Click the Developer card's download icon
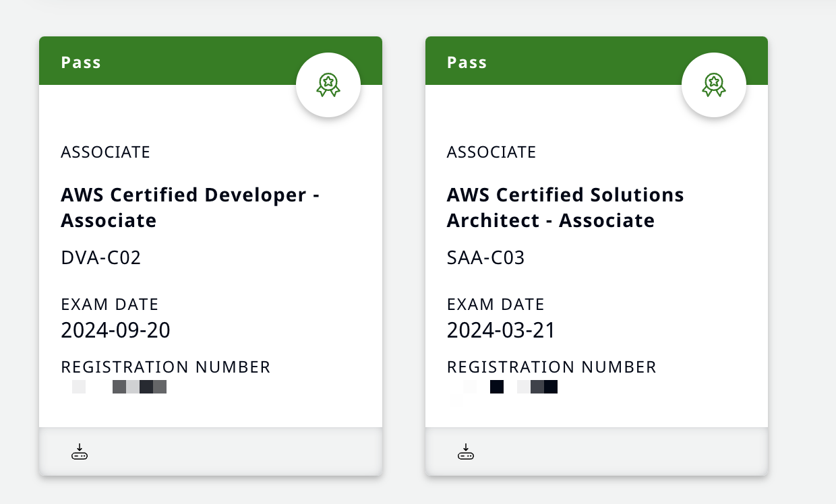The image size is (836, 504). [80, 452]
